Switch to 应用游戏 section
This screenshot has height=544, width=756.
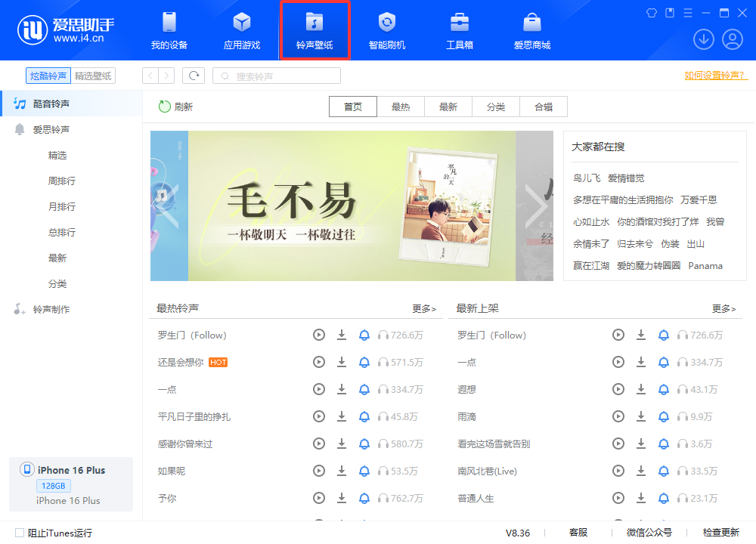pyautogui.click(x=242, y=30)
